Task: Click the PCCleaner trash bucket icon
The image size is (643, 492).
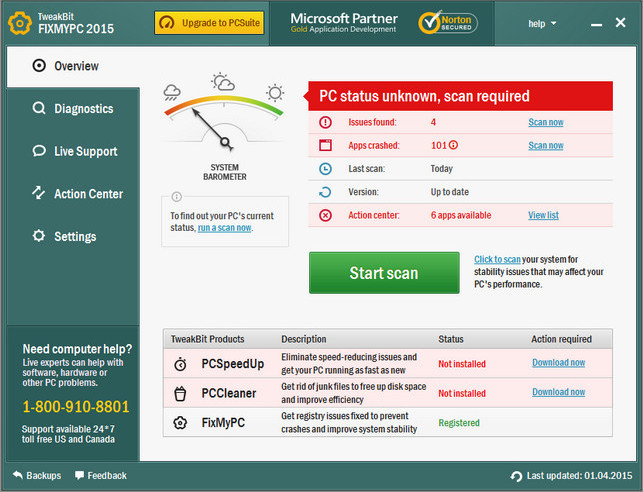Action: pyautogui.click(x=180, y=393)
